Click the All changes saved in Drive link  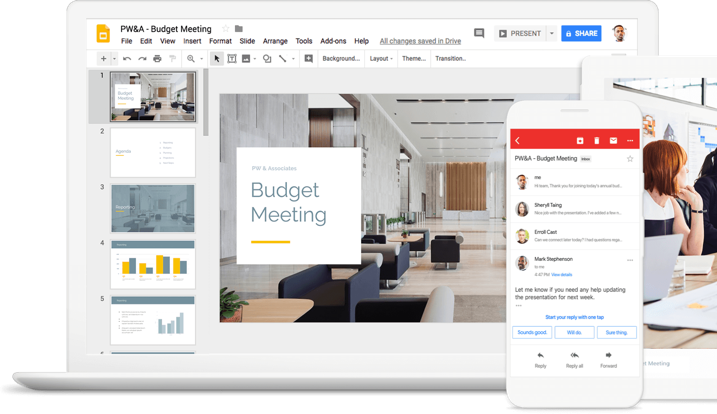(420, 41)
